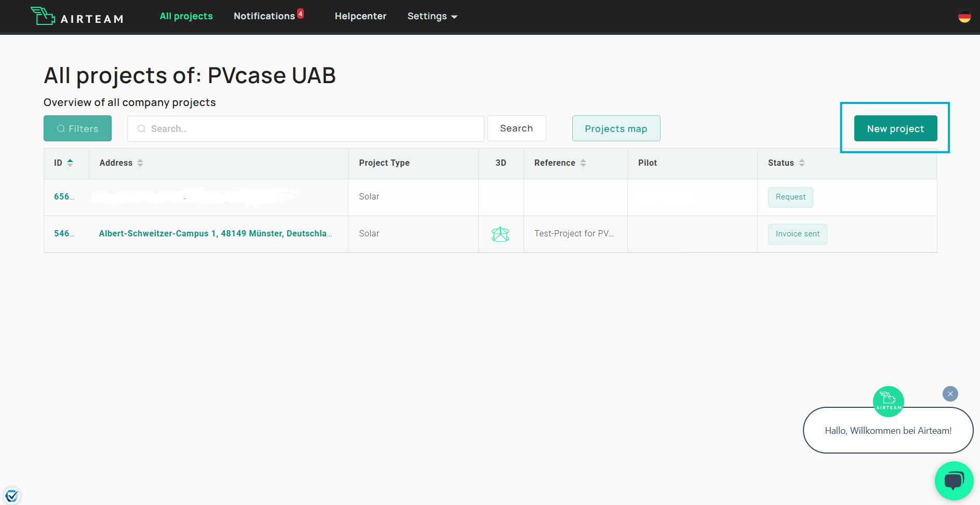Viewport: 980px width, 505px height.
Task: Open the Helpcenter menu item
Action: pyautogui.click(x=360, y=16)
